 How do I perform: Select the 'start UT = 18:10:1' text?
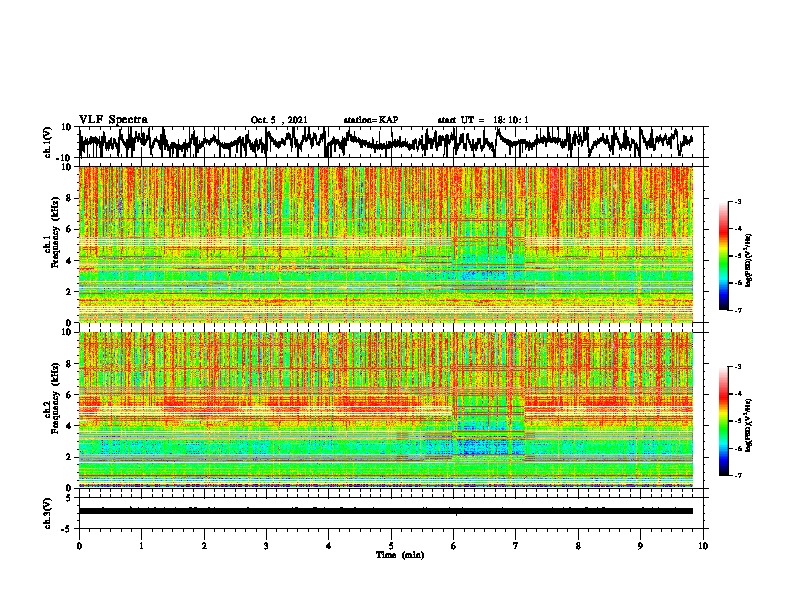[483, 120]
